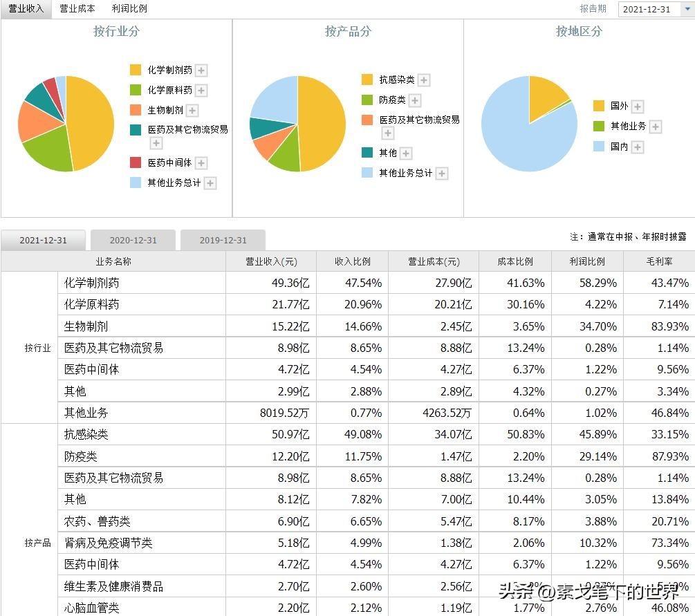Switch to the 营业成本 tab
The image size is (695, 616).
pyautogui.click(x=77, y=9)
